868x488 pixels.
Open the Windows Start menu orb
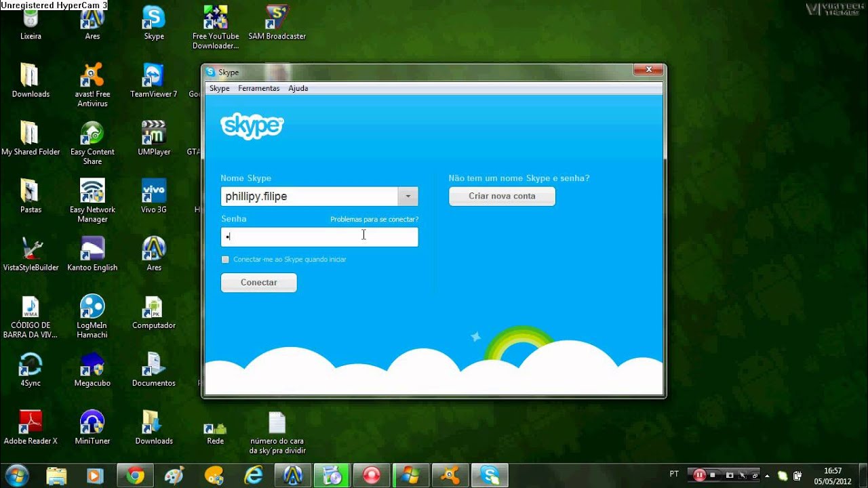coord(16,475)
